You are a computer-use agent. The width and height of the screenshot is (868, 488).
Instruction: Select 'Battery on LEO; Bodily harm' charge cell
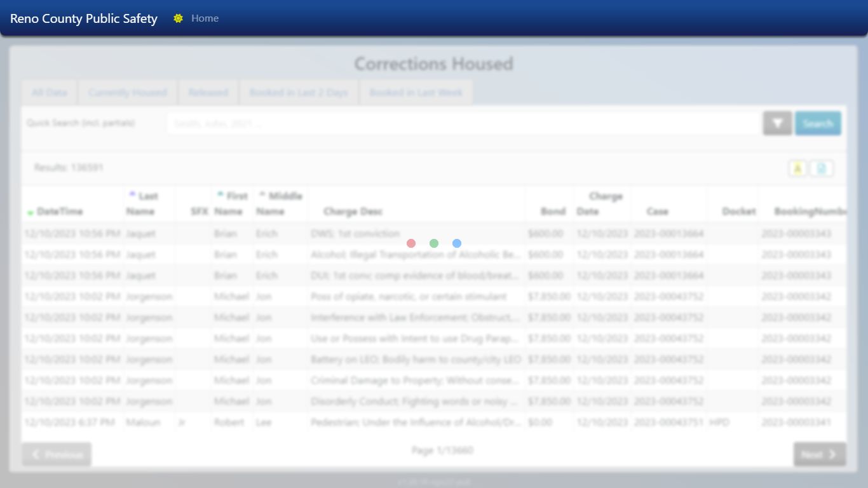(x=417, y=360)
